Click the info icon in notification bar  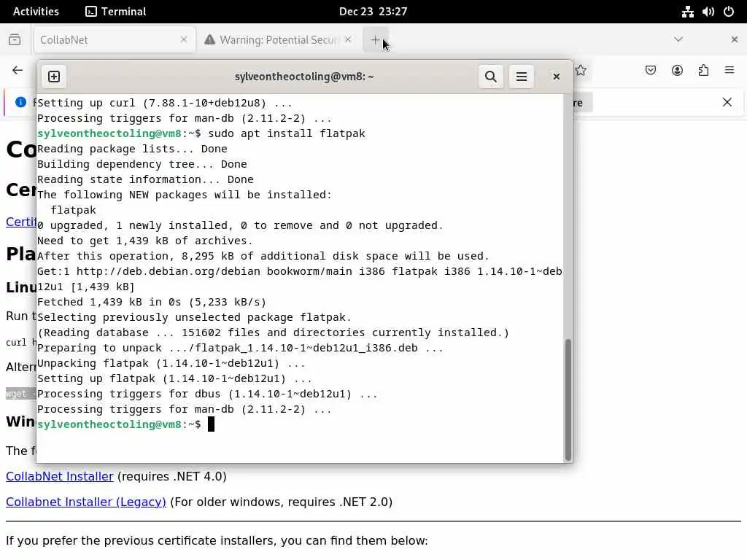[20, 102]
